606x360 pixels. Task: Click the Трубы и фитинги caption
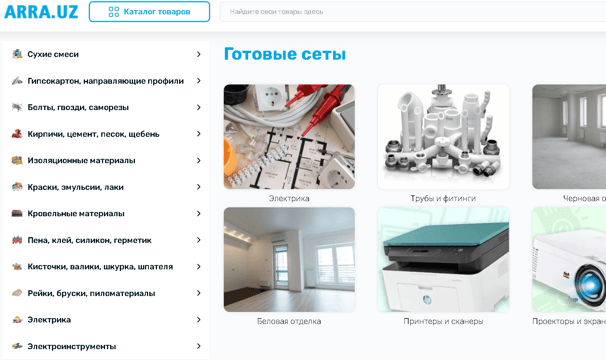click(x=443, y=198)
